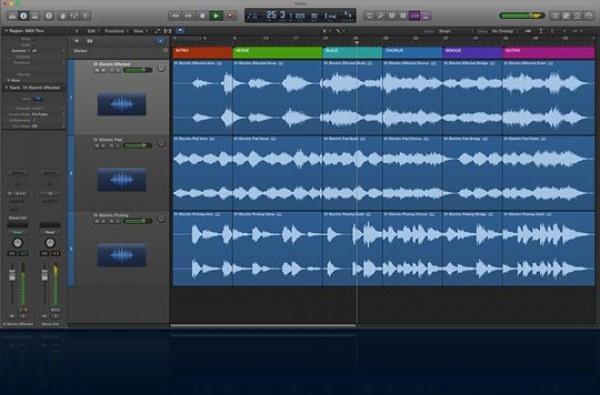Mute the Electric Picking track
Image resolution: width=600 pixels, height=395 pixels.
tap(97, 221)
